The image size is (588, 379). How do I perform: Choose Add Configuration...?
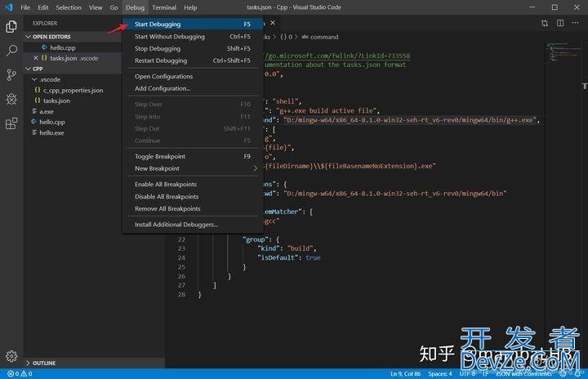[x=193, y=88]
